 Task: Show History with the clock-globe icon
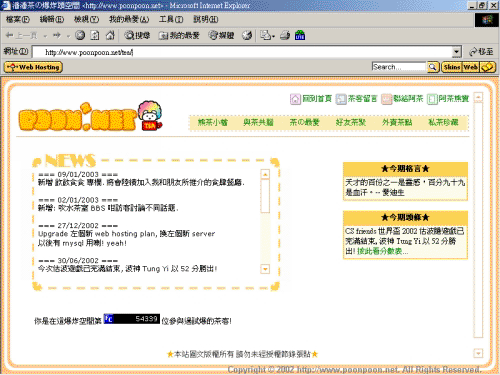[x=247, y=35]
